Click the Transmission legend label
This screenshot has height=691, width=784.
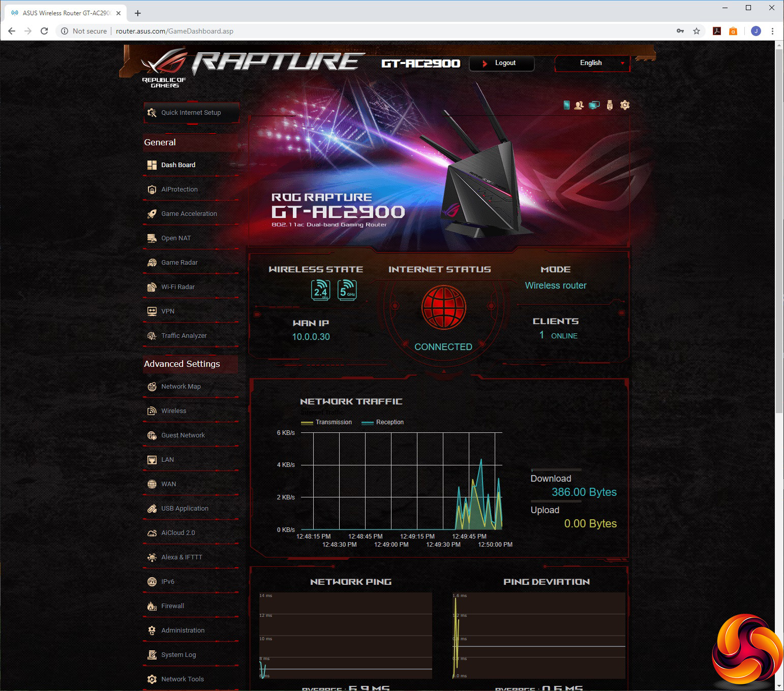[x=334, y=422]
